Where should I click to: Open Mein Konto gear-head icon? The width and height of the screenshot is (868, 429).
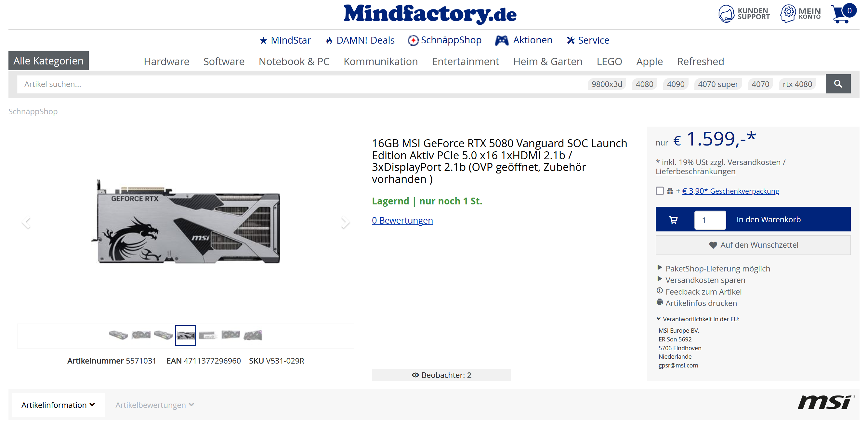coord(788,14)
